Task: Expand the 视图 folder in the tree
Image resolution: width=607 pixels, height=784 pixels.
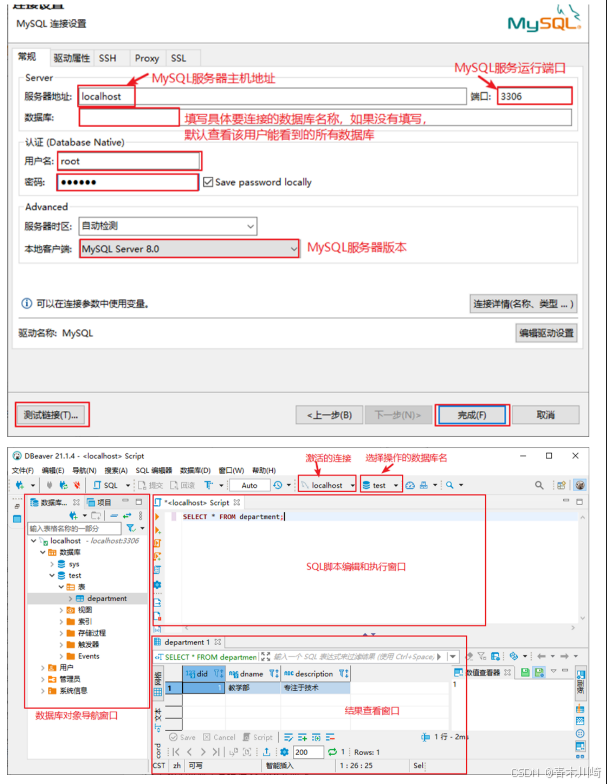Action: 61,610
